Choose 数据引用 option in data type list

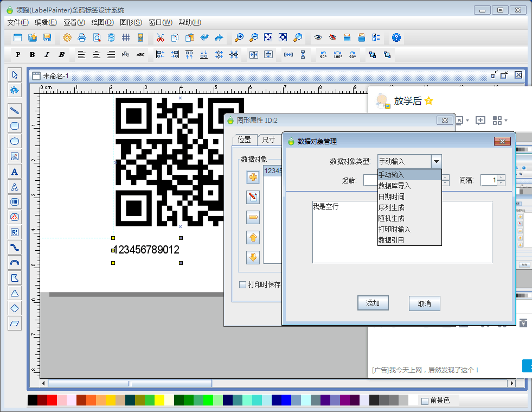click(409, 240)
